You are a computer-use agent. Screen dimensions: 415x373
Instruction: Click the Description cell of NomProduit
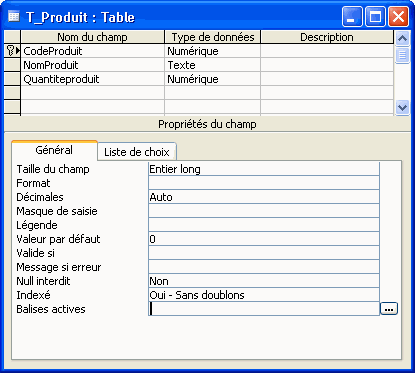pos(327,65)
